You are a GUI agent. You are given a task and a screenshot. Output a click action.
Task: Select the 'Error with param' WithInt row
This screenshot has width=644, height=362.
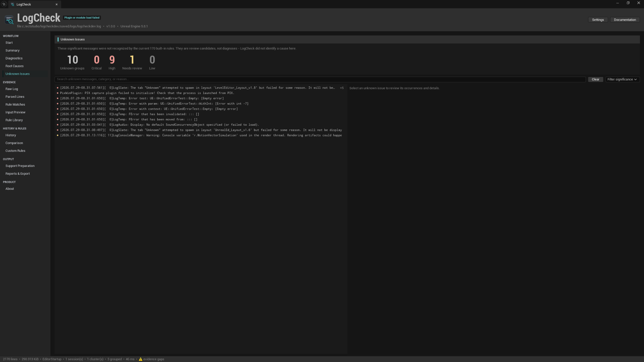tap(201, 104)
